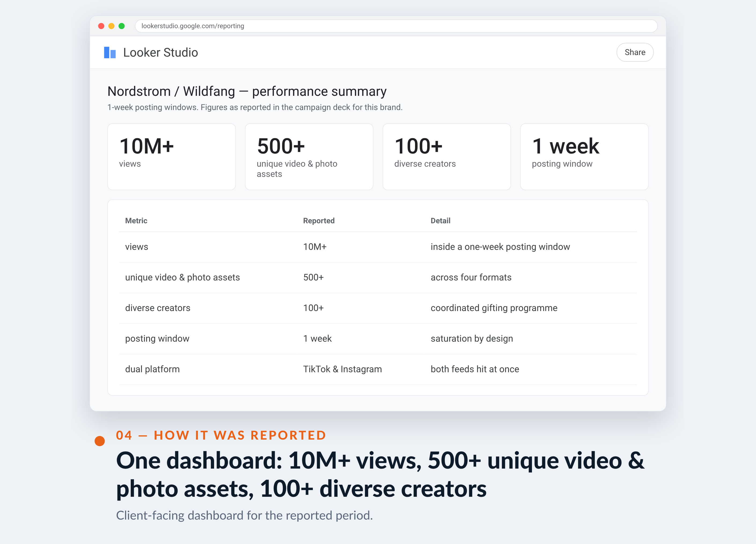
Task: Click the 'One dashboard: 10M+ views' headline
Action: (x=380, y=474)
